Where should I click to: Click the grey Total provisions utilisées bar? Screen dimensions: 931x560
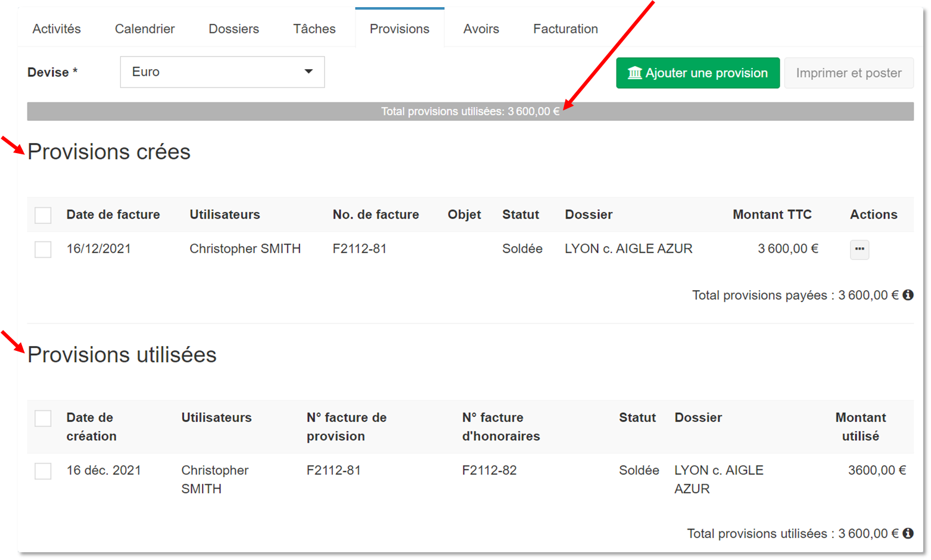click(x=471, y=111)
